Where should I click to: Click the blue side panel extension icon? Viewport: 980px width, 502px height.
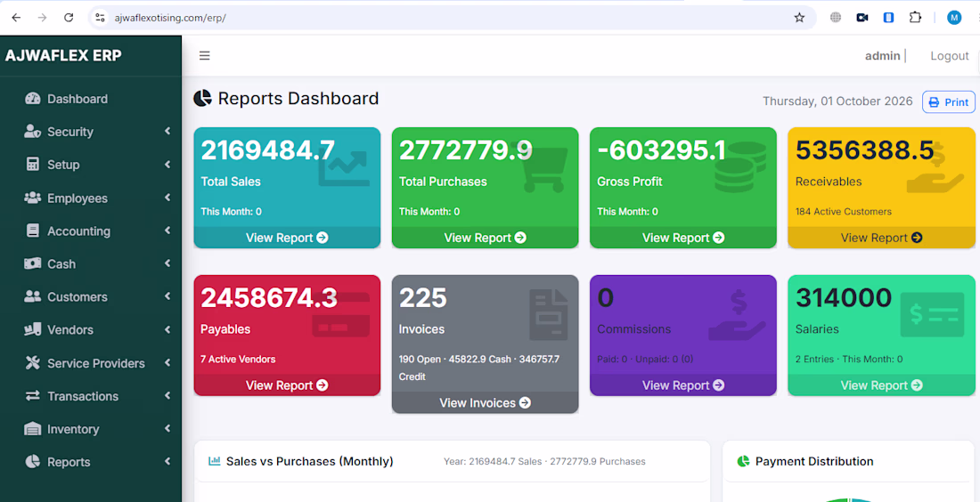(889, 18)
